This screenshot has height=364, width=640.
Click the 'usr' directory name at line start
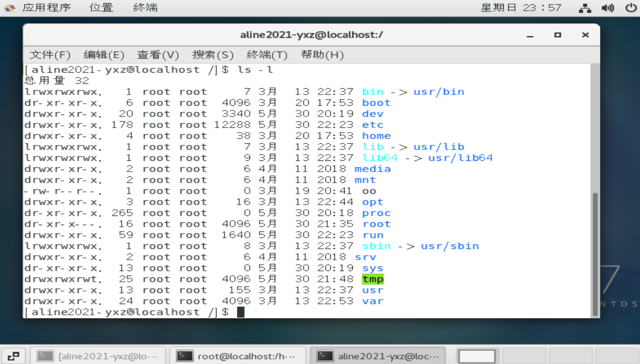[373, 290]
